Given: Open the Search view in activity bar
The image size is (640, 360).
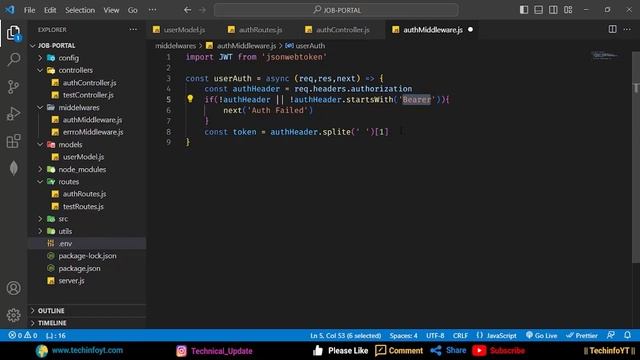Looking at the screenshot, I should 13,60.
